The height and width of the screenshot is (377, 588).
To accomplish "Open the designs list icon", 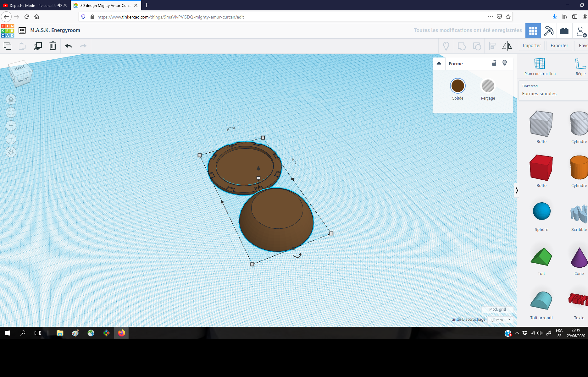I will (x=22, y=30).
